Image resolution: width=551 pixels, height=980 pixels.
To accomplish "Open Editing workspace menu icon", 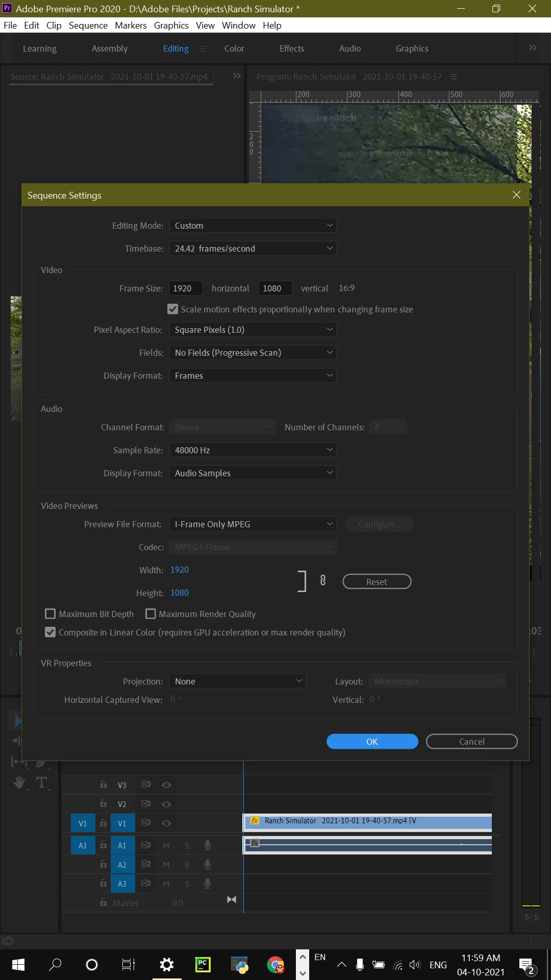I will [203, 48].
